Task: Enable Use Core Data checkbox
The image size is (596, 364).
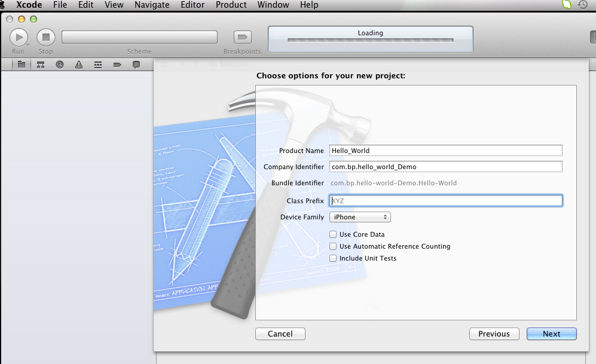Action: pos(333,234)
